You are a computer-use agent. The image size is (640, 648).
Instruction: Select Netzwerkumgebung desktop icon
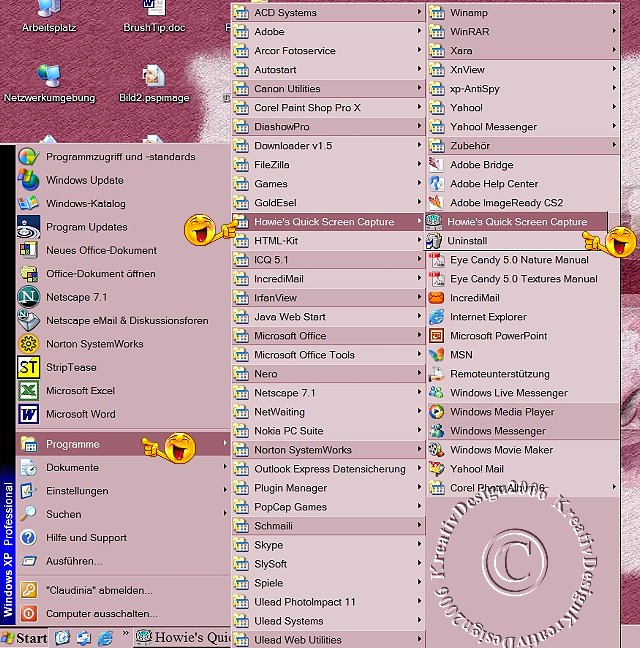[49, 83]
